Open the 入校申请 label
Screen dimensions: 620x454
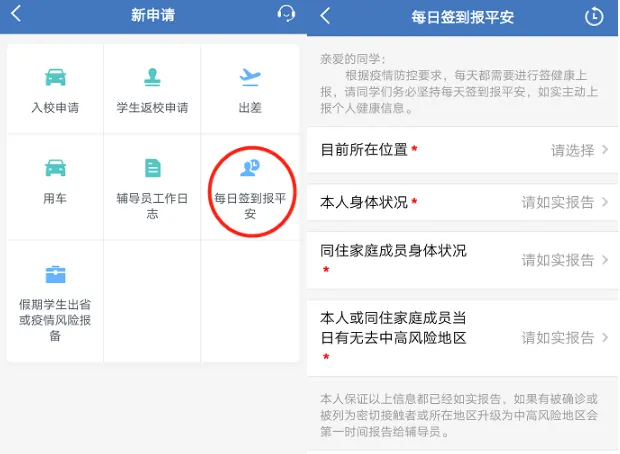(x=55, y=108)
